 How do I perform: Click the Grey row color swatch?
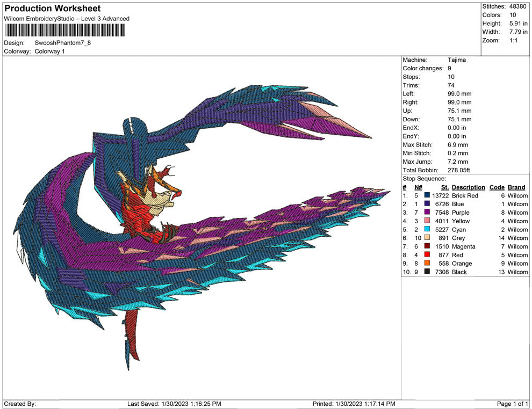pyautogui.click(x=427, y=238)
